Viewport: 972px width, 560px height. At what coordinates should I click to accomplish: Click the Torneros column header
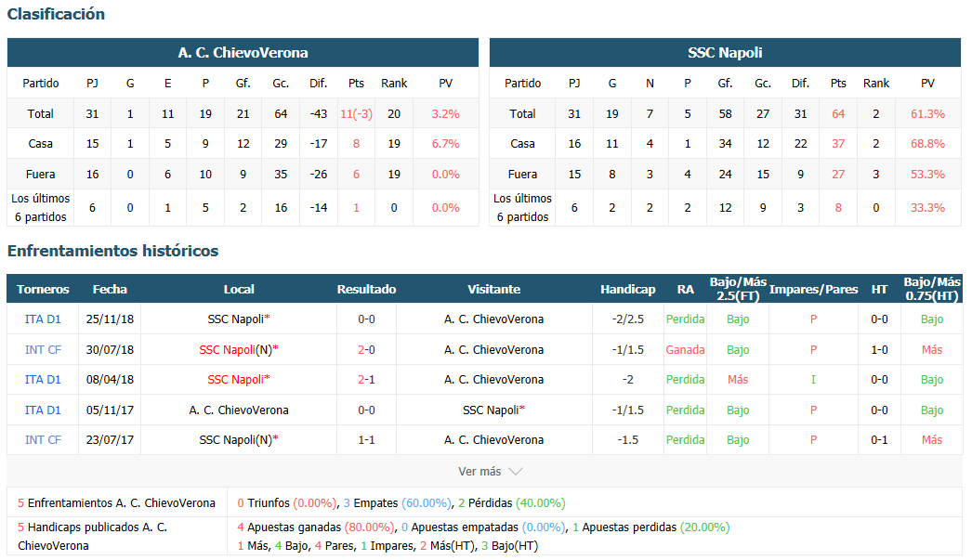pos(43,290)
